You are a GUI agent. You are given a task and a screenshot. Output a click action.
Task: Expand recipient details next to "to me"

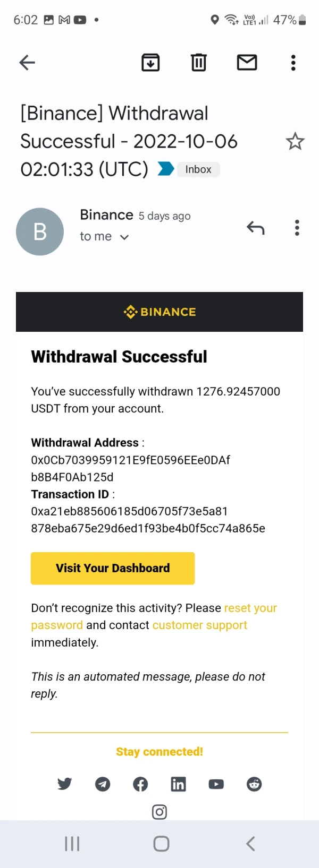124,237
